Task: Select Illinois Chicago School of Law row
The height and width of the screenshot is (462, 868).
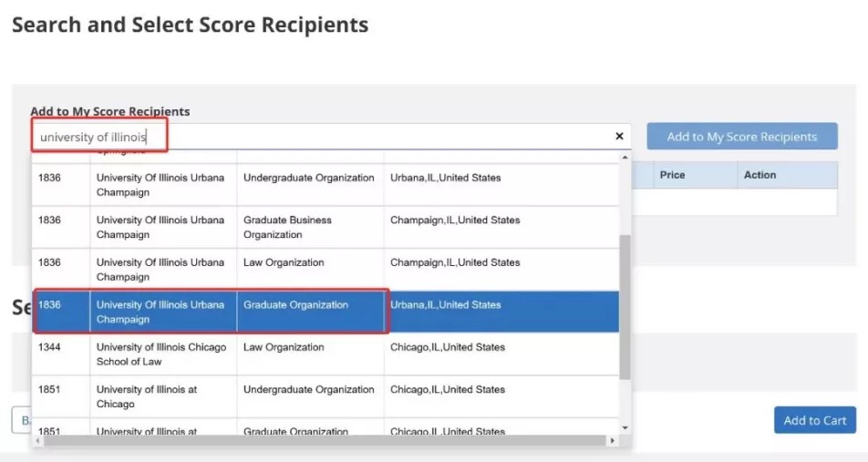Action: pyautogui.click(x=325, y=354)
